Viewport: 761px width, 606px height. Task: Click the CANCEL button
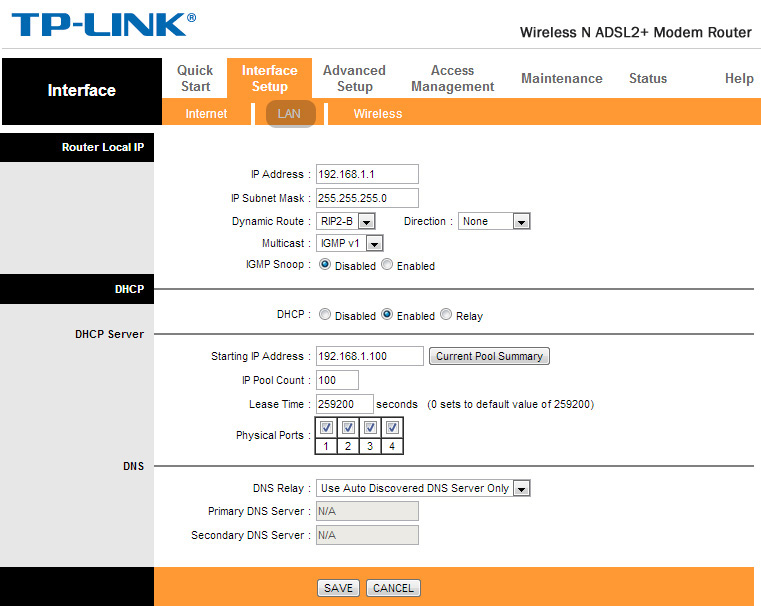(393, 588)
